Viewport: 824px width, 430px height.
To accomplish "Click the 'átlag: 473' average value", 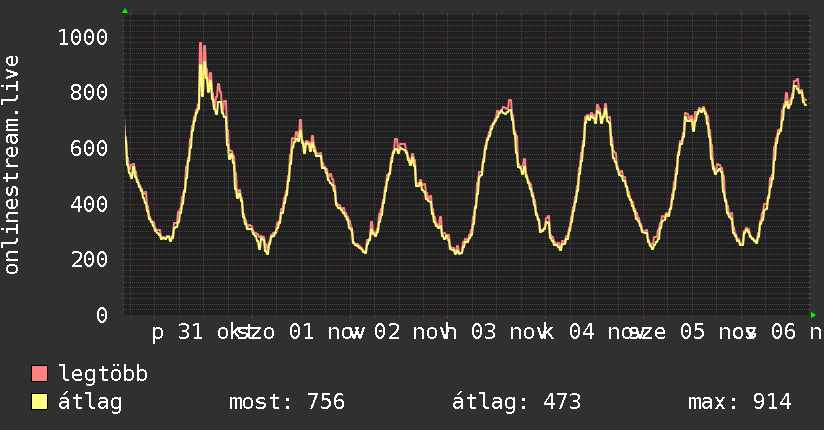I will point(517,402).
